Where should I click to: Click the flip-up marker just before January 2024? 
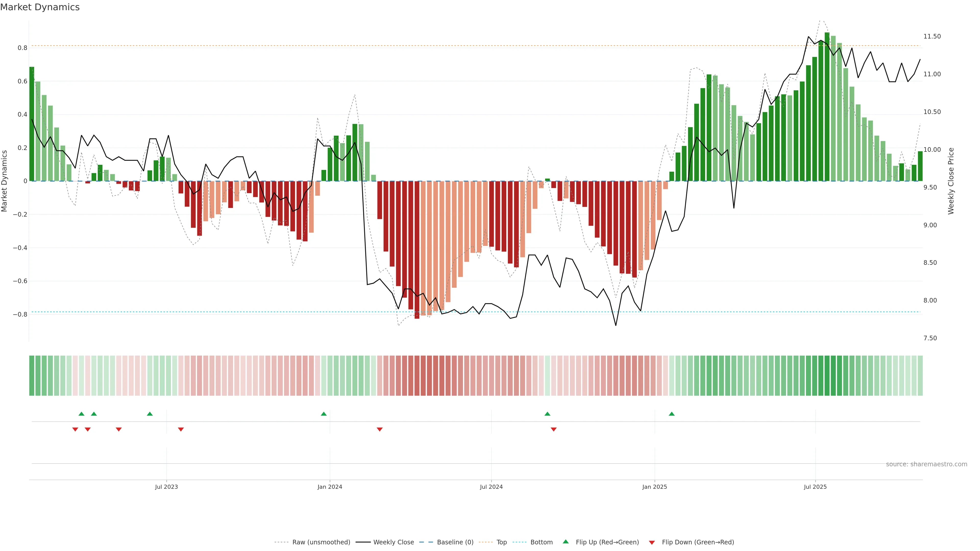tap(323, 414)
